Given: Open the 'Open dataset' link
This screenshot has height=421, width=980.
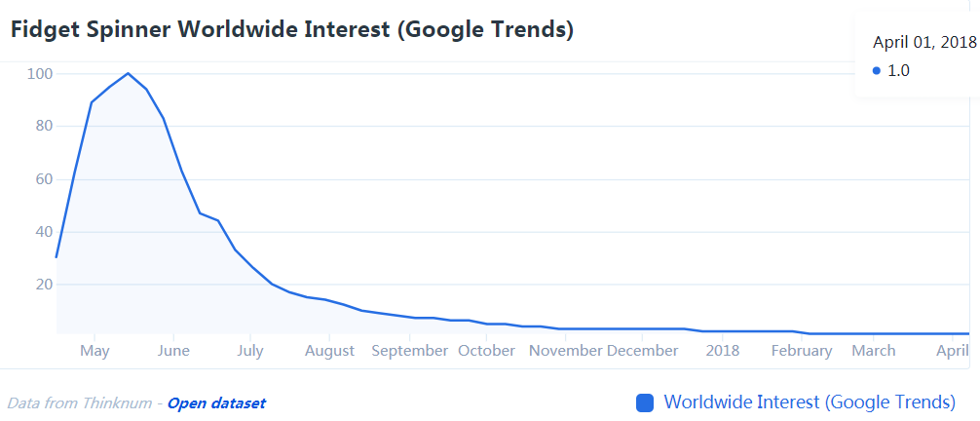Looking at the screenshot, I should tap(215, 402).
